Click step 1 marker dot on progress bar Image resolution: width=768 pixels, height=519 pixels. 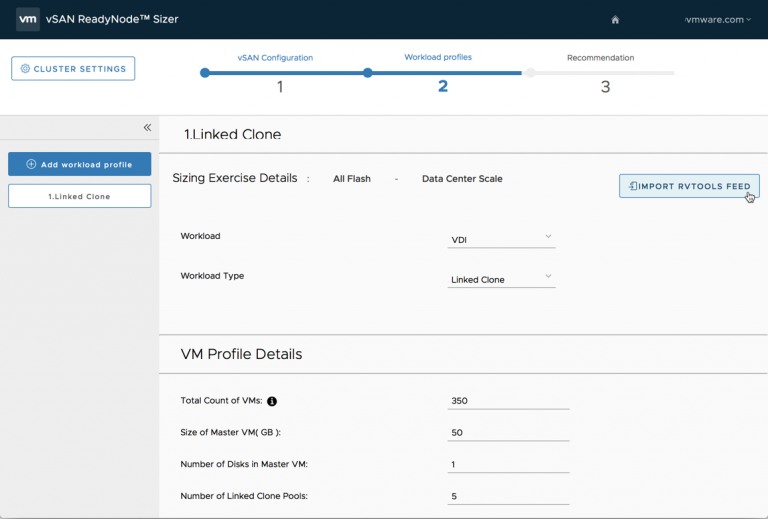coord(205,73)
